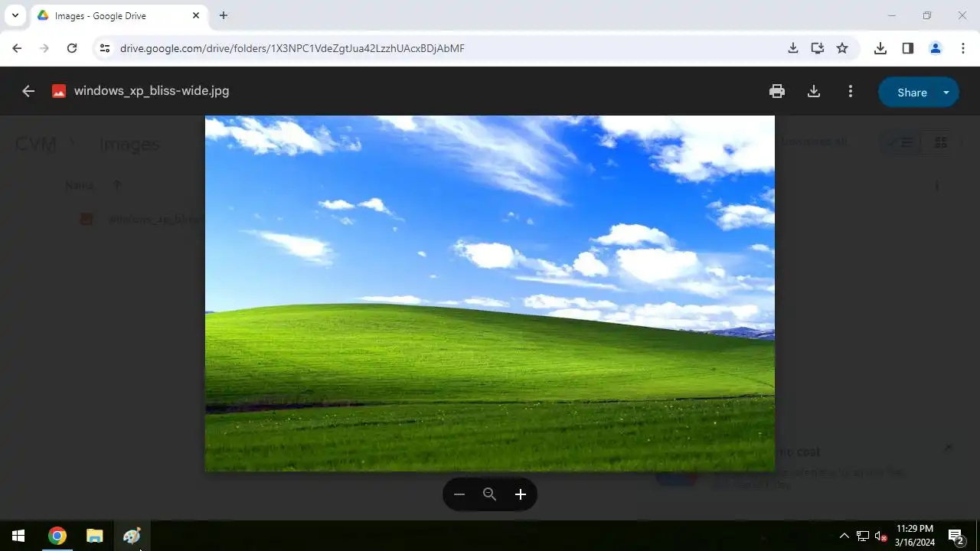Click Chrome icon in taskbar
Image resolution: width=980 pixels, height=551 pixels.
tap(57, 536)
